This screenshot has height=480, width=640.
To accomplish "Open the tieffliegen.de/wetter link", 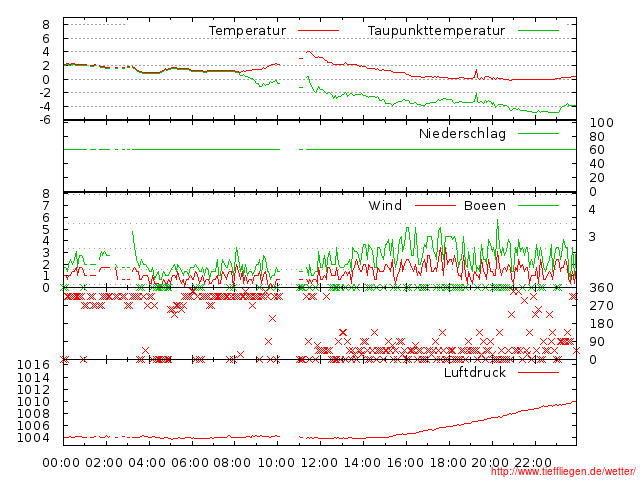I will 563,471.
